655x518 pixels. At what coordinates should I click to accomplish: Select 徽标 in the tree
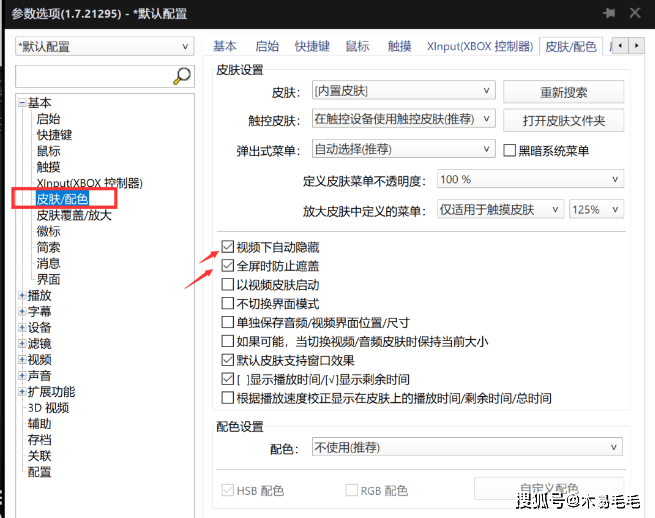pos(48,231)
